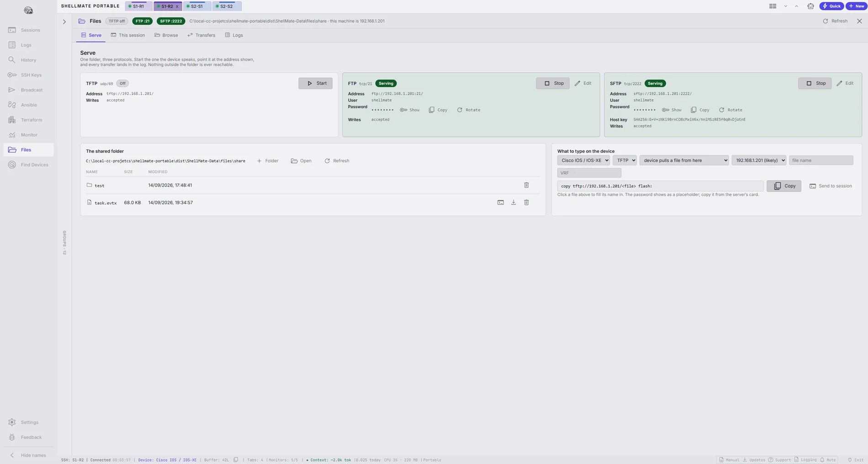Open the Transfers tab
This screenshot has width=868, height=464.
201,35
